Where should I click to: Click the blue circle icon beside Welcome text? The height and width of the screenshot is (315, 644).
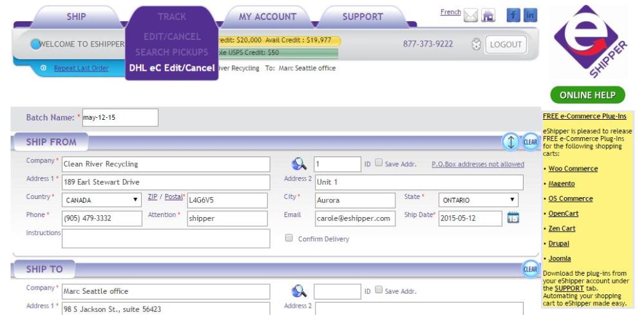[x=35, y=44]
